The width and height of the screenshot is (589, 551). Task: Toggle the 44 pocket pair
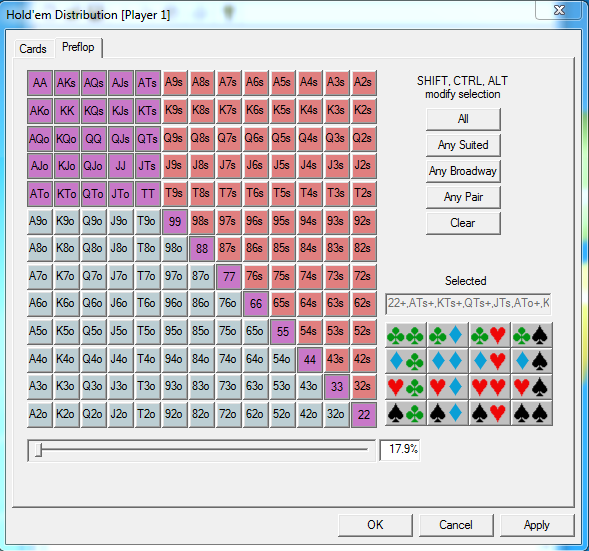(x=310, y=359)
